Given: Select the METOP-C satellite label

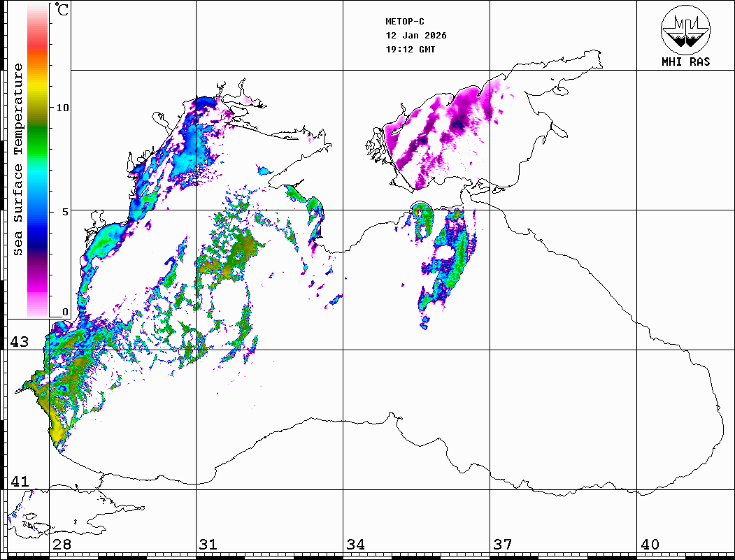Looking at the screenshot, I should tap(405, 22).
